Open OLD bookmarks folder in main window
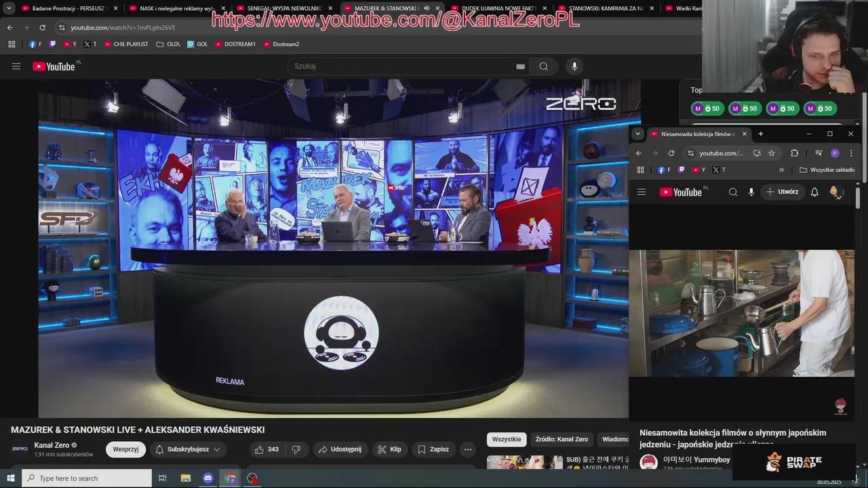This screenshot has width=868, height=488. (x=168, y=44)
